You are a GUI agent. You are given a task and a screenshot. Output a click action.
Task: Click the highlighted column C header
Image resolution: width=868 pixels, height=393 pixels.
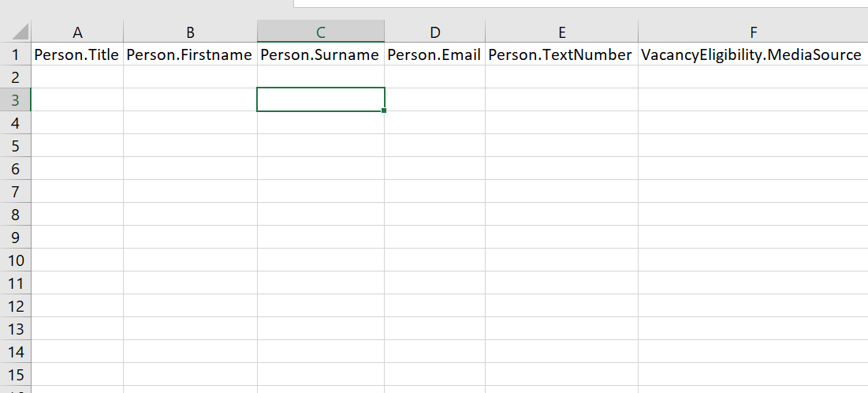[x=320, y=32]
